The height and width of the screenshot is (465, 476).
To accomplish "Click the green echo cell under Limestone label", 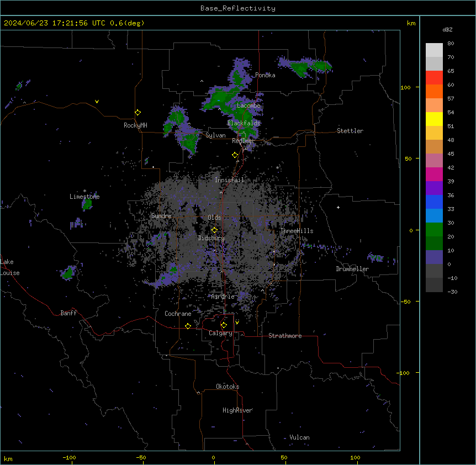I will (87, 204).
